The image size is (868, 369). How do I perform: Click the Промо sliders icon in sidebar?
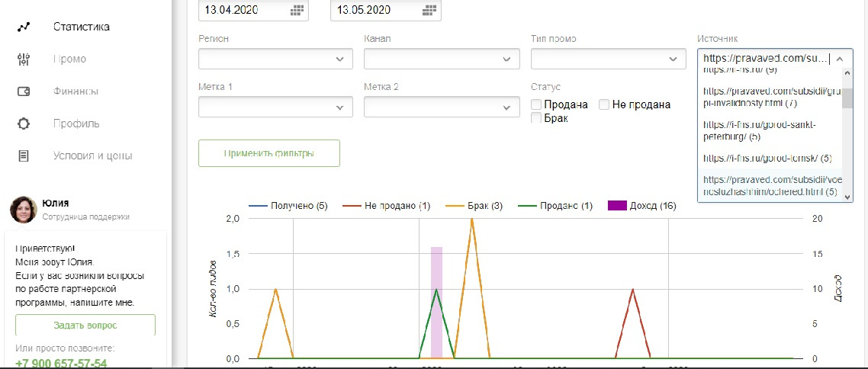24,59
